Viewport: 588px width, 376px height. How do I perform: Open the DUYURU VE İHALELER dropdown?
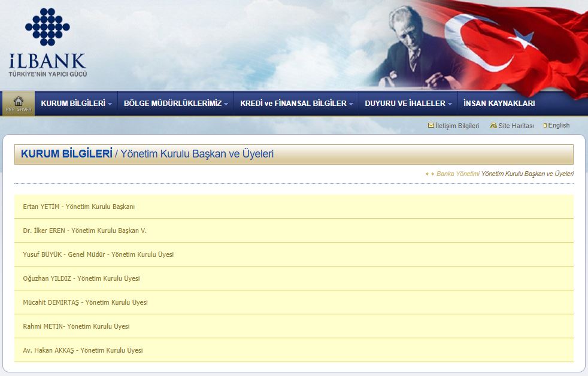(408, 104)
